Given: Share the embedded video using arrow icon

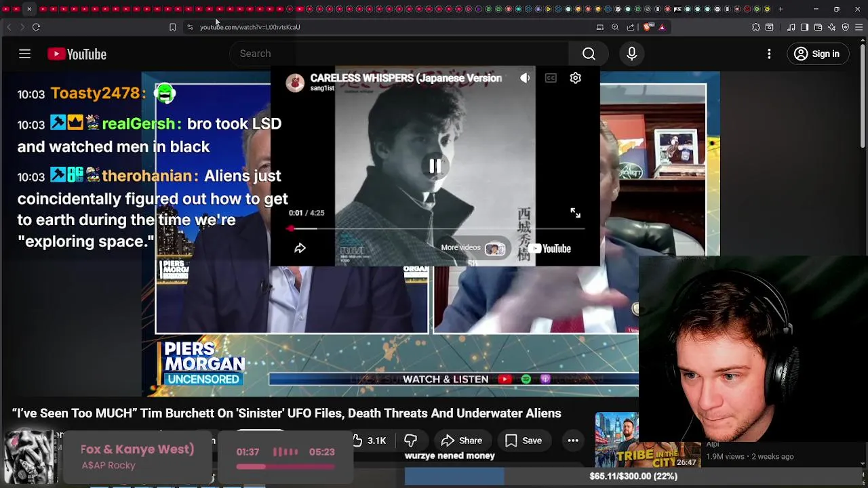Looking at the screenshot, I should (x=300, y=248).
